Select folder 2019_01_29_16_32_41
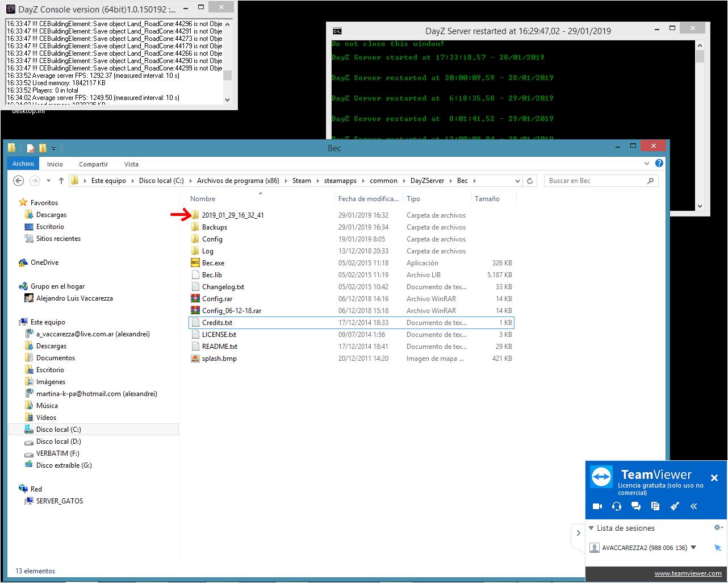The image size is (728, 583). point(233,215)
